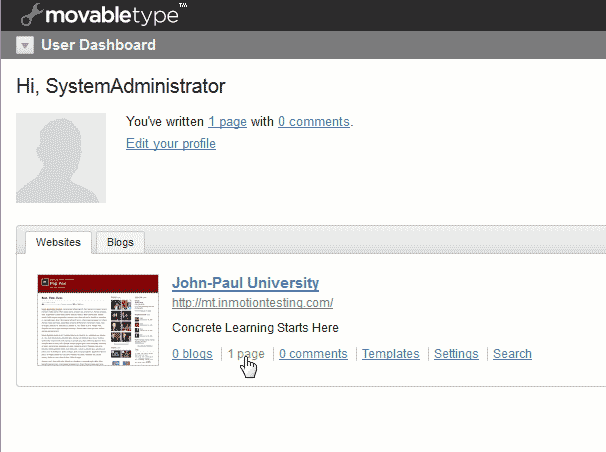Click the gray profile avatar image
Image resolution: width=606 pixels, height=452 pixels.
[x=61, y=158]
